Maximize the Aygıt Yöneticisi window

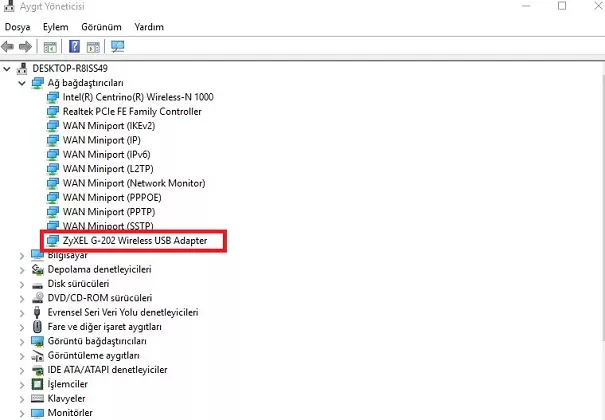(x=562, y=6)
